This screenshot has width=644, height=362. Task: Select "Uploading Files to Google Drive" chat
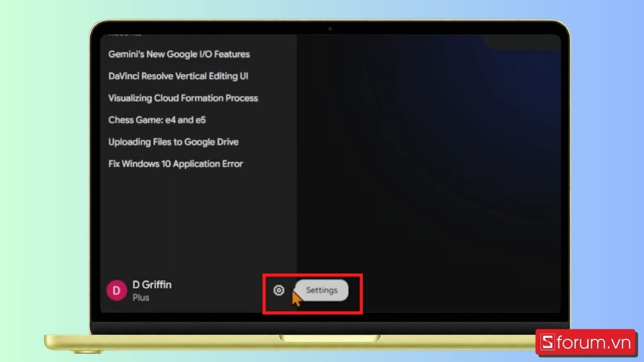pyautogui.click(x=173, y=142)
